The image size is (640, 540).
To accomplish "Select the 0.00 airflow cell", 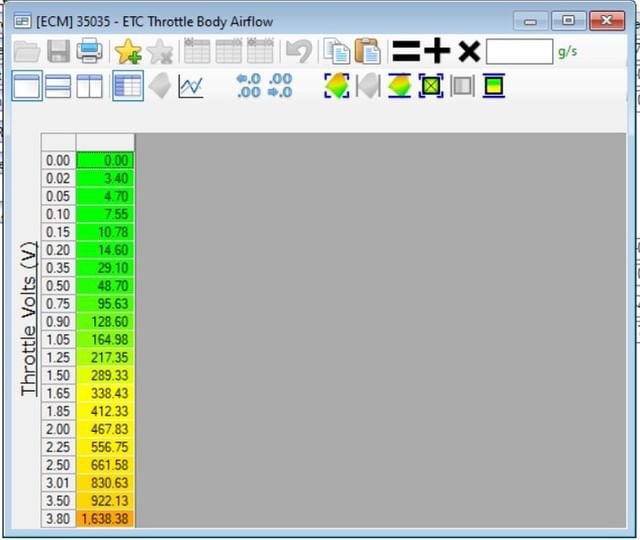I will pos(105,160).
